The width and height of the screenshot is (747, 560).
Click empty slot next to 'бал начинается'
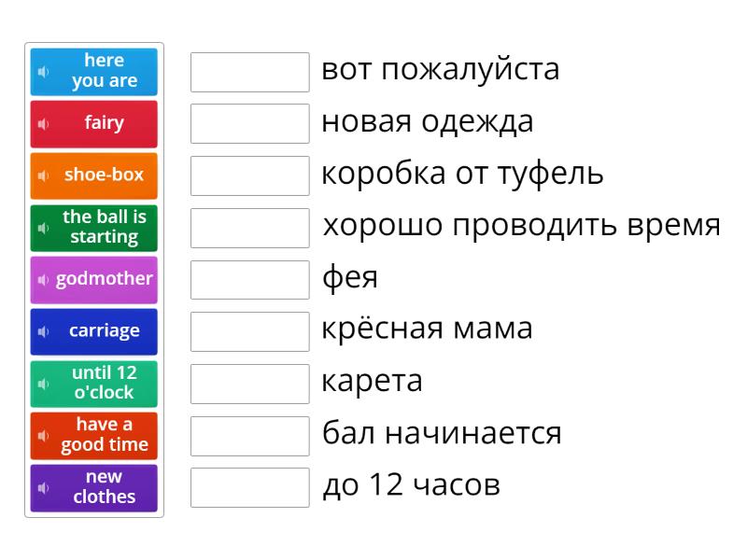(x=249, y=436)
